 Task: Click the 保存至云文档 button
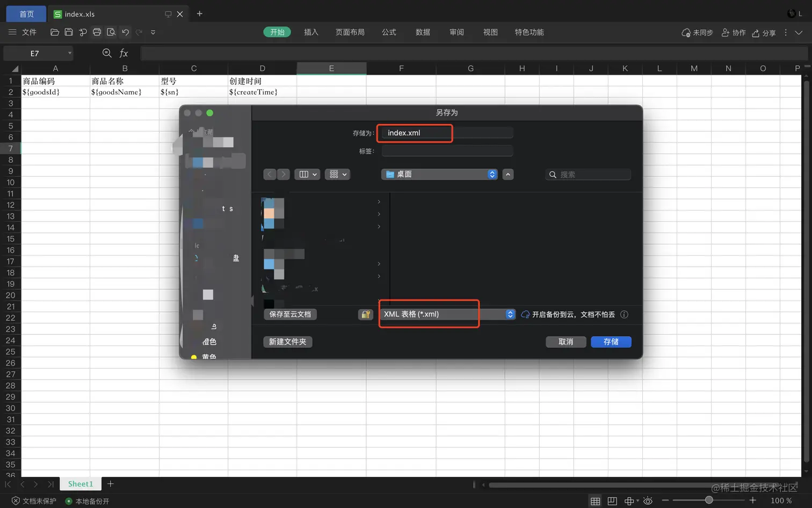pyautogui.click(x=290, y=314)
